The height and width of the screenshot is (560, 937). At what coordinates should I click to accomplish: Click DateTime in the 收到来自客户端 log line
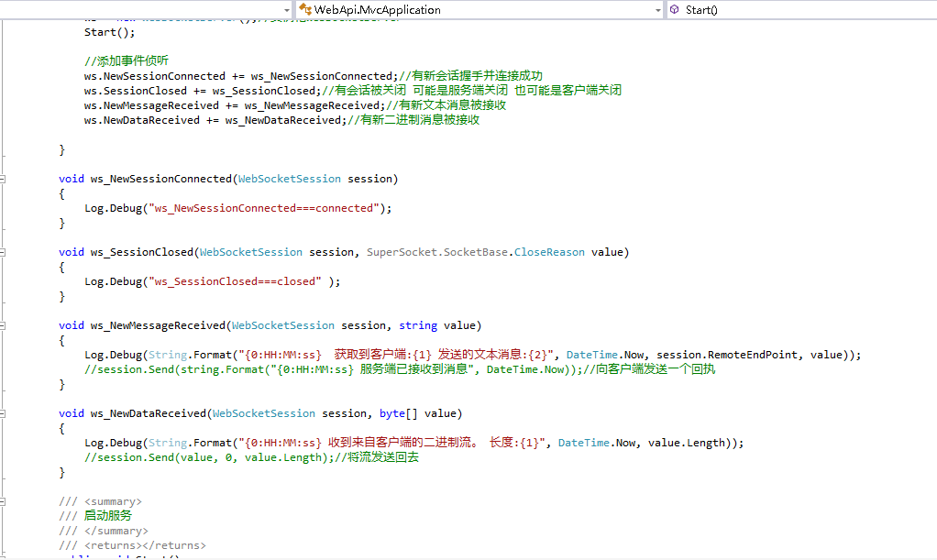584,443
